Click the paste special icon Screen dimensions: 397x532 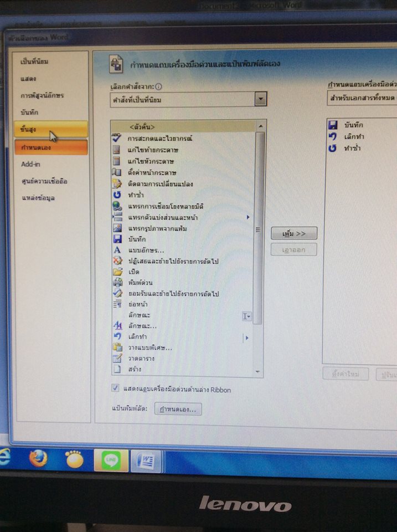(x=117, y=347)
